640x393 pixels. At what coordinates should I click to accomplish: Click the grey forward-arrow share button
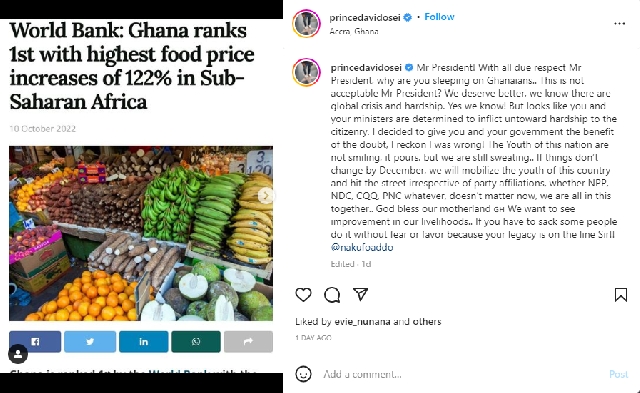click(x=249, y=342)
